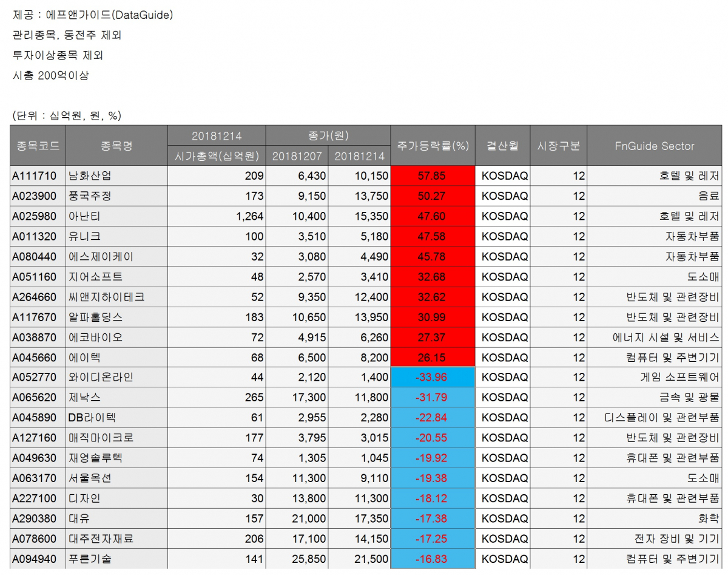
Task: Click the 종목명 column header
Action: 115,146
